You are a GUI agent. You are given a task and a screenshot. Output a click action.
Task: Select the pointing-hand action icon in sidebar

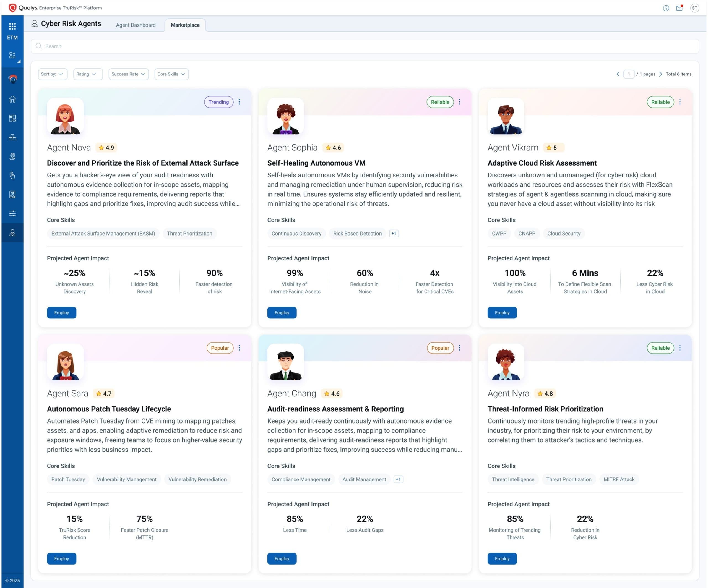[12, 175]
